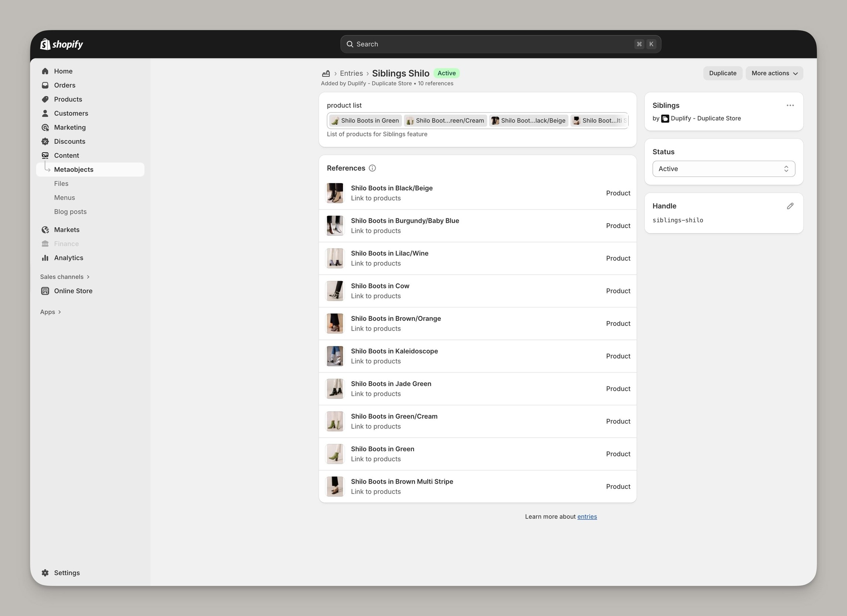Click the Duplicate button

(x=722, y=73)
